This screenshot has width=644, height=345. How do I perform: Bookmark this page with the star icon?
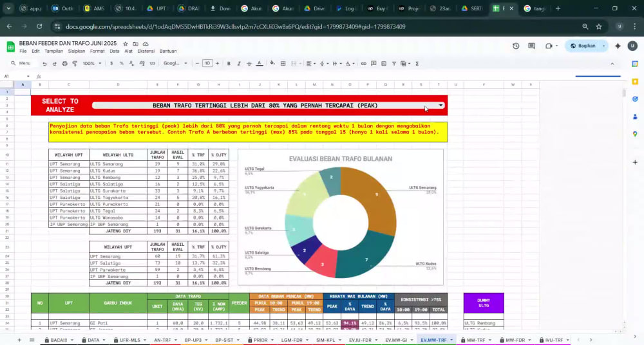click(599, 26)
